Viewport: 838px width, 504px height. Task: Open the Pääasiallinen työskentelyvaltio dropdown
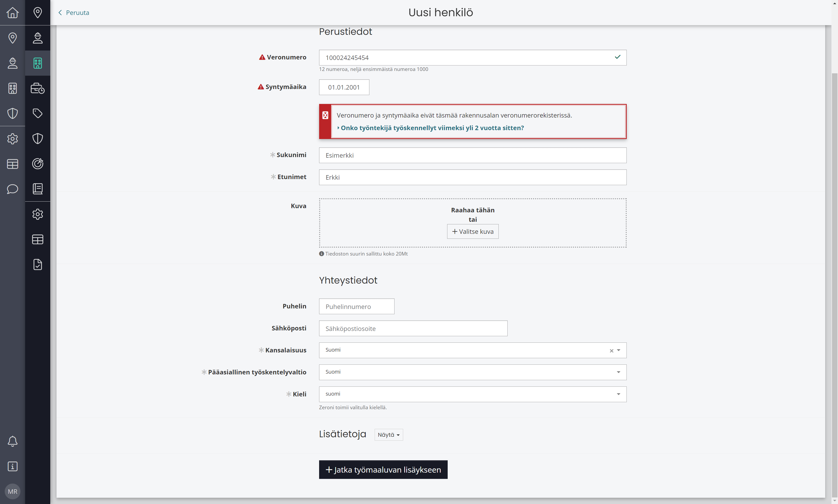(x=473, y=372)
